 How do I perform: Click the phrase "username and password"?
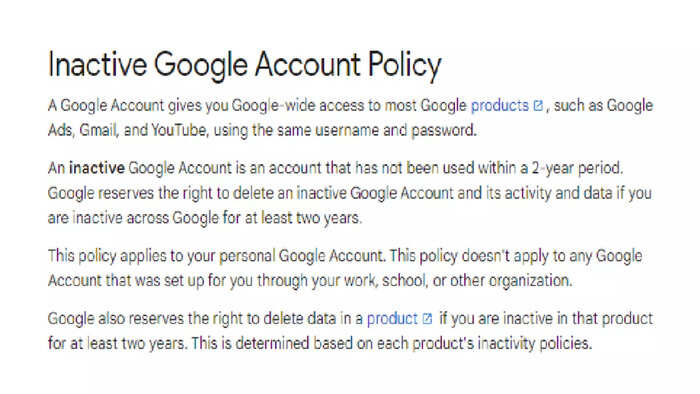396,130
